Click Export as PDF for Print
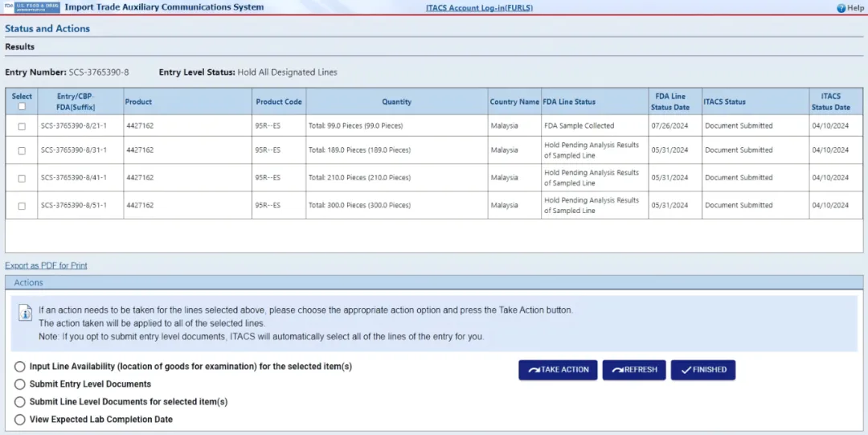 point(46,265)
